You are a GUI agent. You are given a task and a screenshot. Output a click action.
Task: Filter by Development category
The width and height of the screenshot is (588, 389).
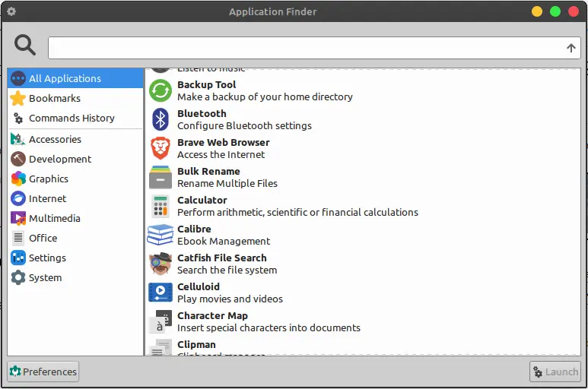tap(75, 159)
